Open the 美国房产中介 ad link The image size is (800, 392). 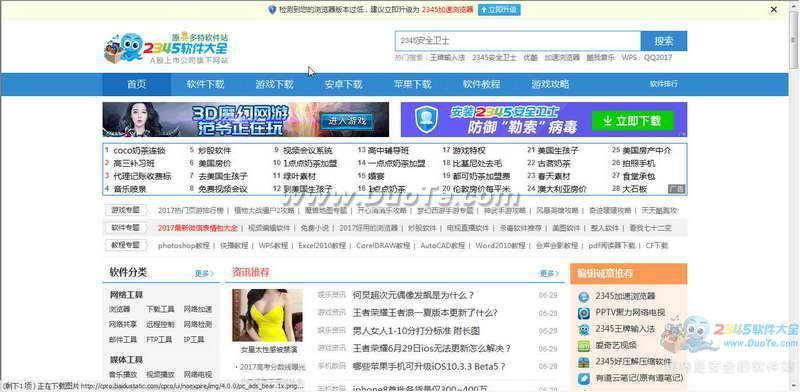coord(647,151)
